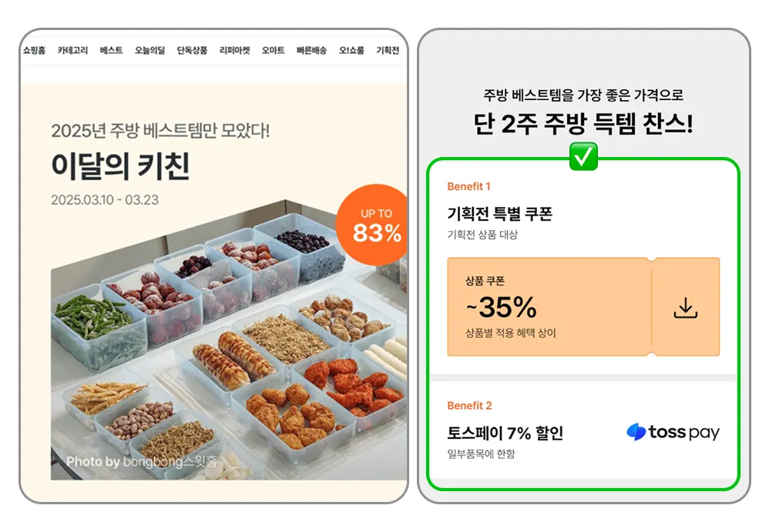Open the 쇼핑홈 tab

tap(34, 50)
